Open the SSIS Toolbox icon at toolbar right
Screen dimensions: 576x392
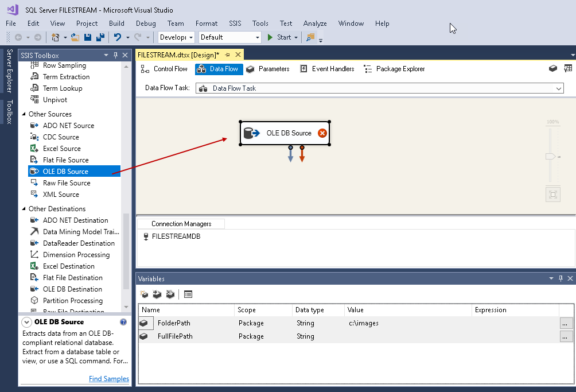(568, 69)
